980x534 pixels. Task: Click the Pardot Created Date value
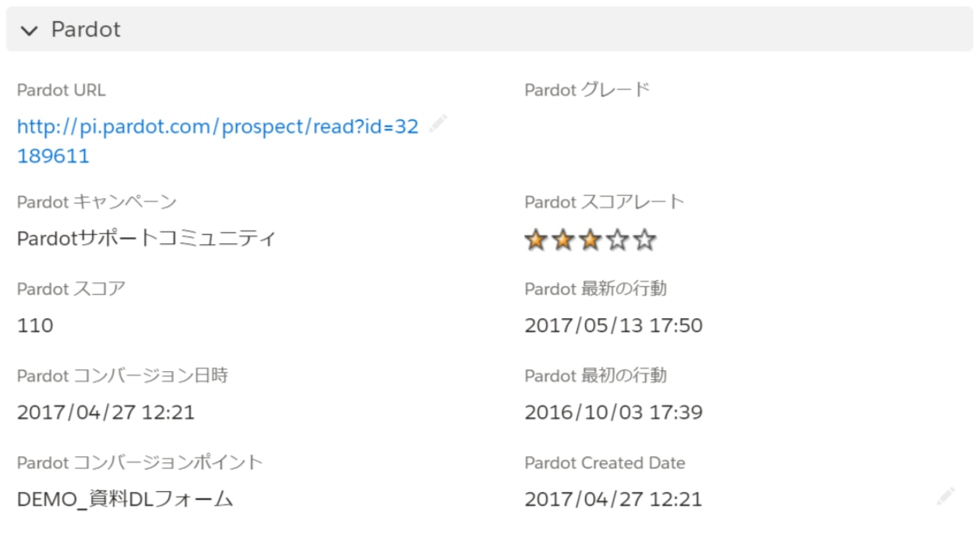pyautogui.click(x=614, y=500)
